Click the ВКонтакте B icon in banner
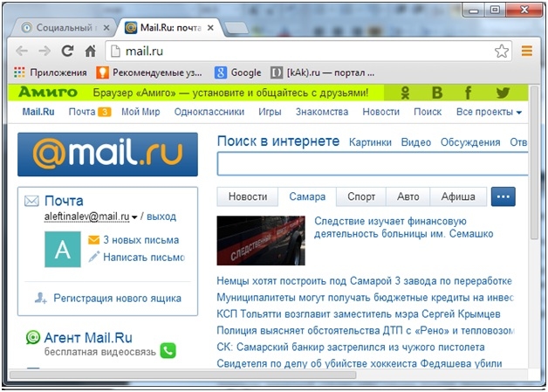The height and width of the screenshot is (392, 548). [437, 93]
